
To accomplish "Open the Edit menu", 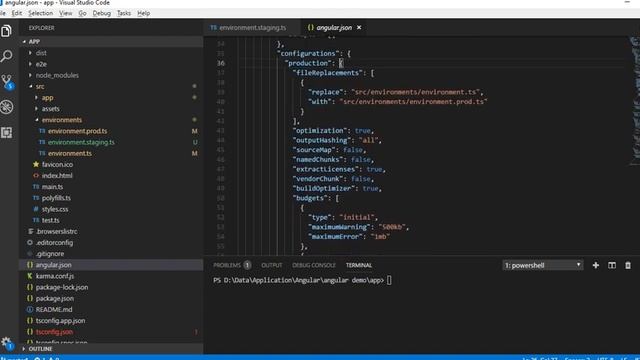I will [17, 13].
